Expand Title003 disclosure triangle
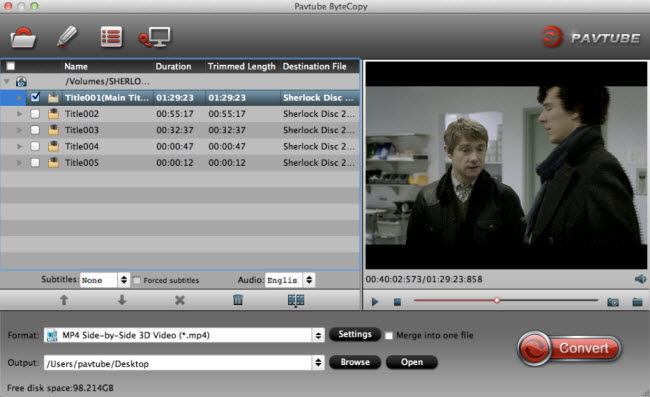 tap(19, 130)
